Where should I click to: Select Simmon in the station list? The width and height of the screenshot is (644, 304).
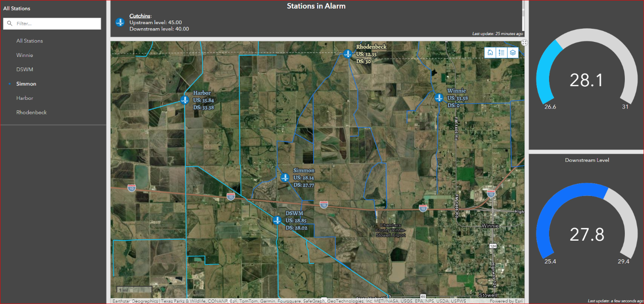[x=26, y=84]
